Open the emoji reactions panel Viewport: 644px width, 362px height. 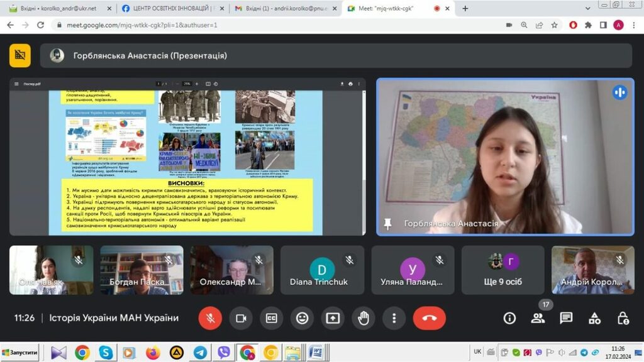coord(302,318)
